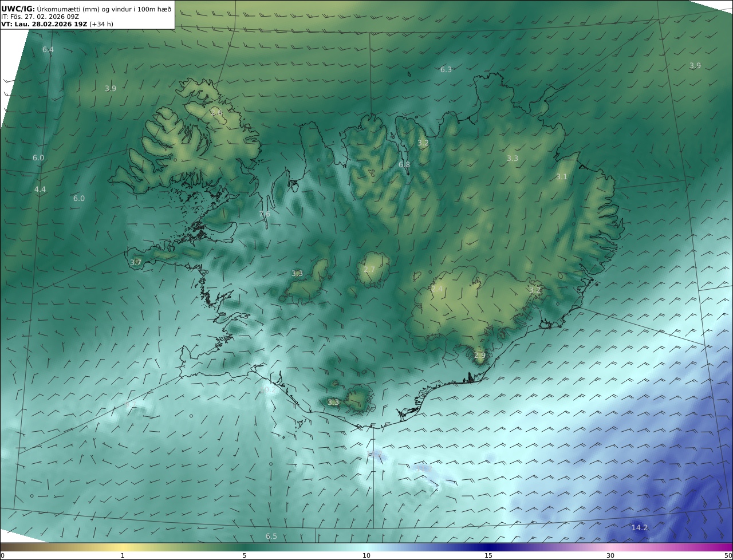The height and width of the screenshot is (560, 733).
Task: Click the UWC/IG title label
Action: pos(18,9)
